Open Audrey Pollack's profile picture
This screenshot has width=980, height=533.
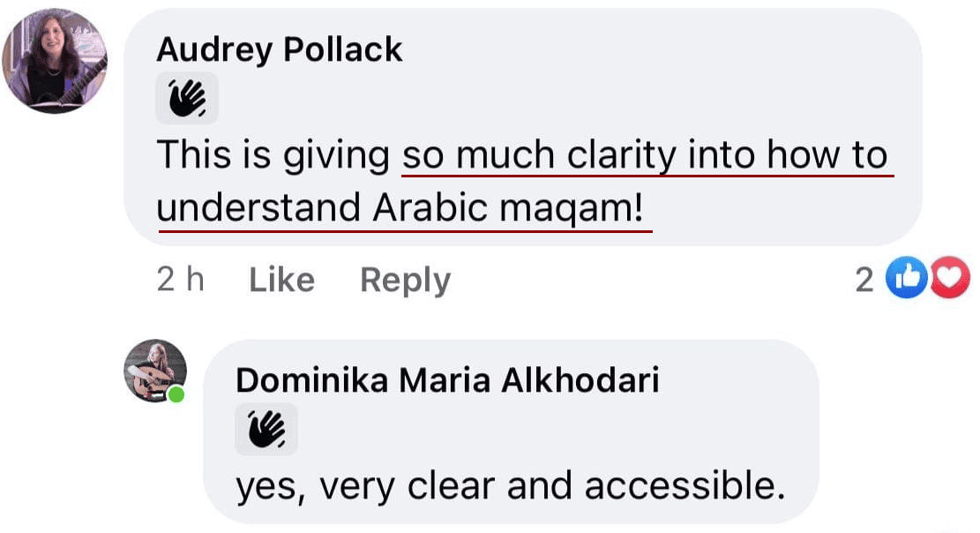coord(55,61)
